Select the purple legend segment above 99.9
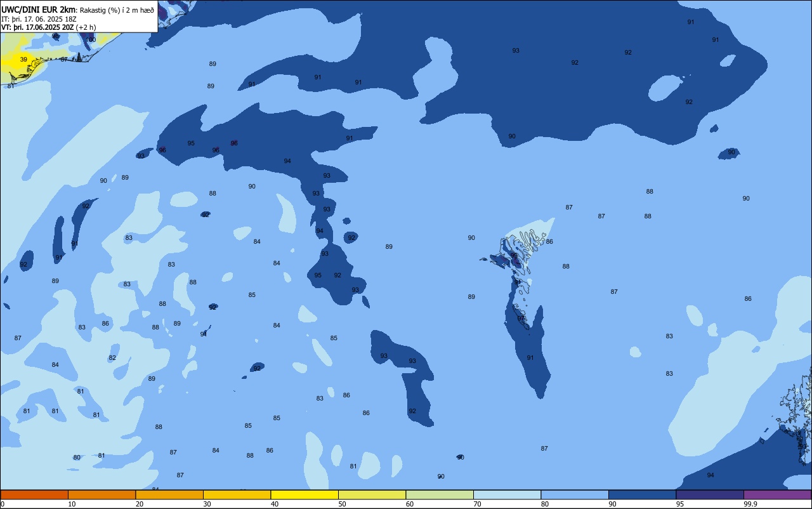Image resolution: width=812 pixels, height=509 pixels. coord(777,494)
